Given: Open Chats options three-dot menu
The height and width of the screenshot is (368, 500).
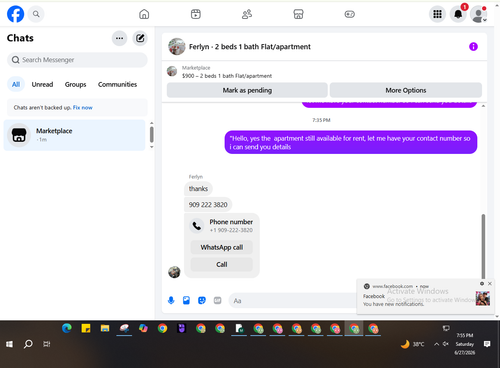Looking at the screenshot, I should [119, 38].
